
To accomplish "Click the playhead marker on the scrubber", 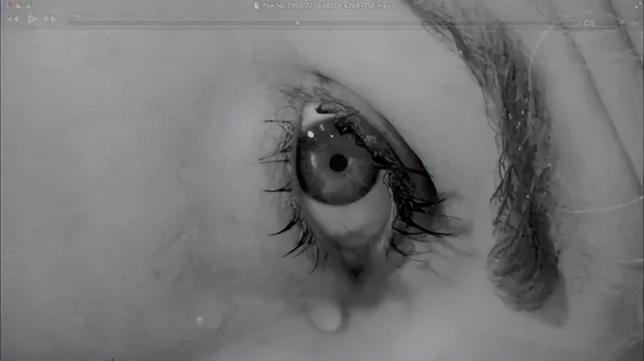I will point(298,23).
